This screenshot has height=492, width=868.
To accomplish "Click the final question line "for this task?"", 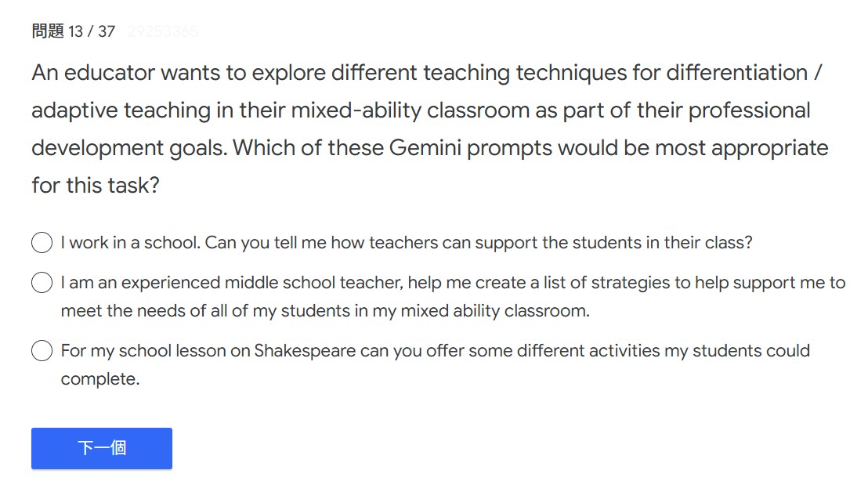I will pyautogui.click(x=95, y=186).
